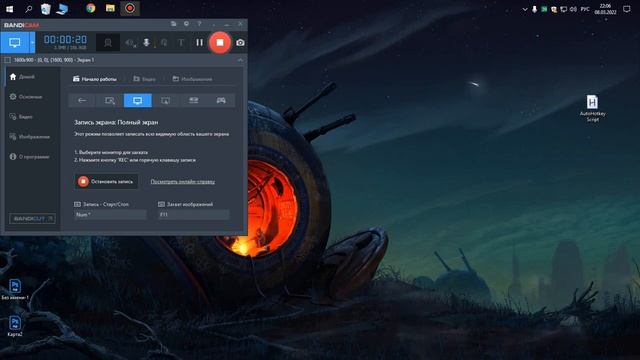The image size is (640, 360).
Task: Open the Основные sidebar section
Action: tap(26, 97)
